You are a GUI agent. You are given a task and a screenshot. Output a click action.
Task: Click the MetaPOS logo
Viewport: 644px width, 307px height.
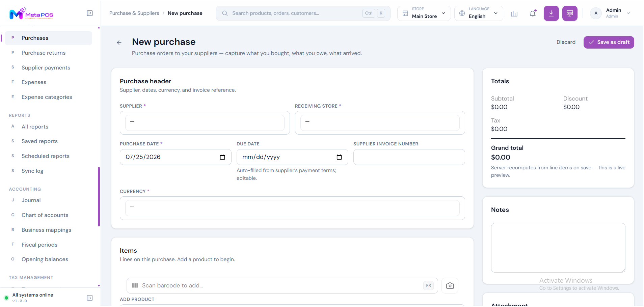(31, 13)
